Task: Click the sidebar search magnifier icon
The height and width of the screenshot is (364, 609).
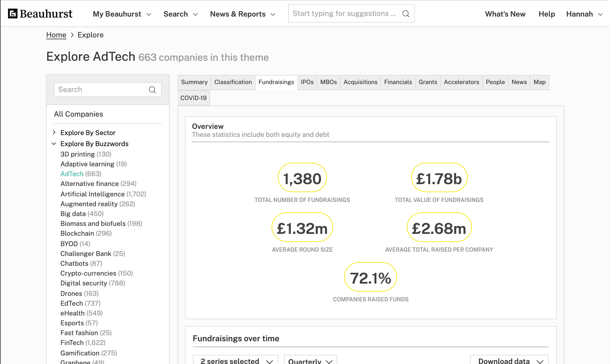Action: pos(152,90)
